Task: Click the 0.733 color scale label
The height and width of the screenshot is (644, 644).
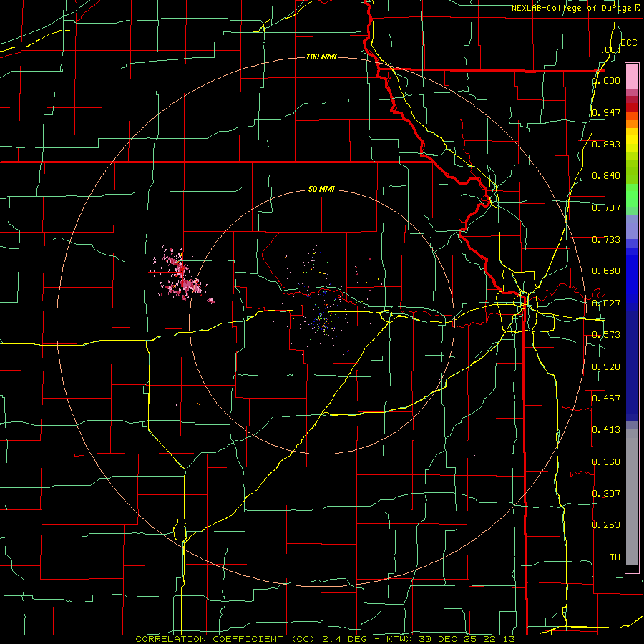Action: tap(606, 240)
